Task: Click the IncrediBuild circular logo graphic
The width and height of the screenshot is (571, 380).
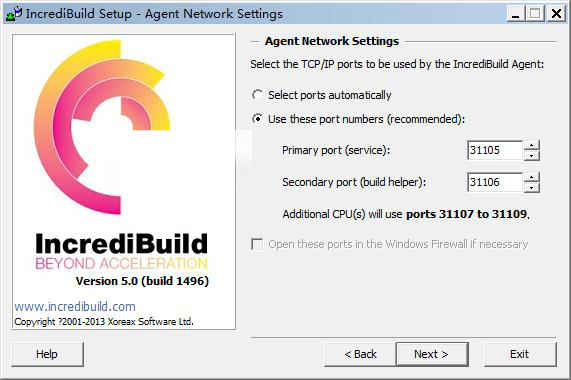Action: click(103, 126)
